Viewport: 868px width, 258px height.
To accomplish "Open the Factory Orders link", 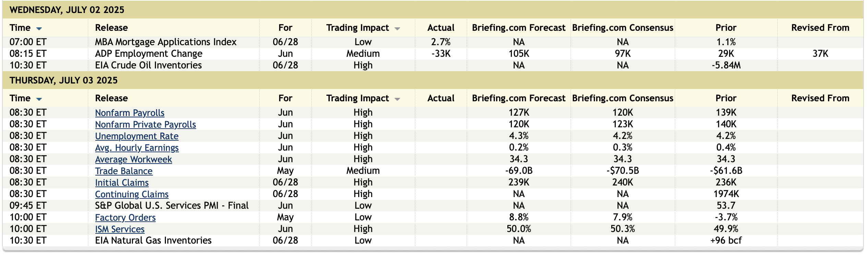I will tap(125, 218).
